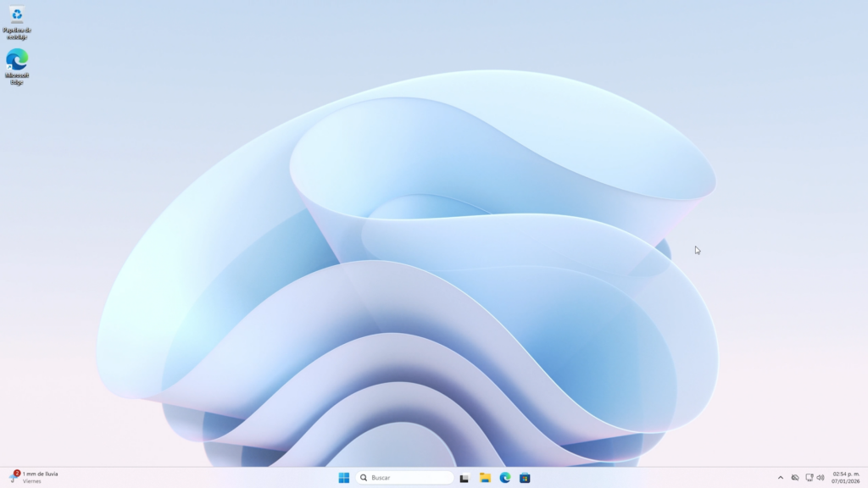
Task: Expand the hidden icons tray chevron
Action: 781,477
